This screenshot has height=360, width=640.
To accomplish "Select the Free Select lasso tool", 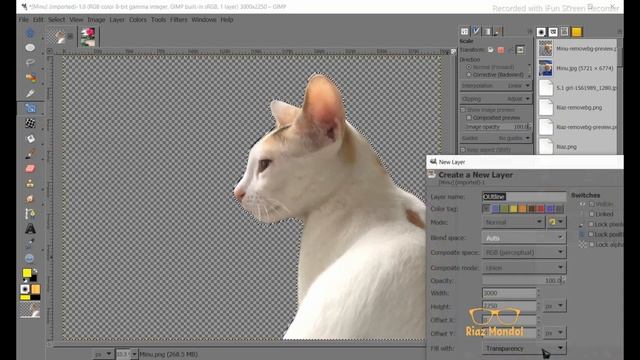I will (x=30, y=62).
